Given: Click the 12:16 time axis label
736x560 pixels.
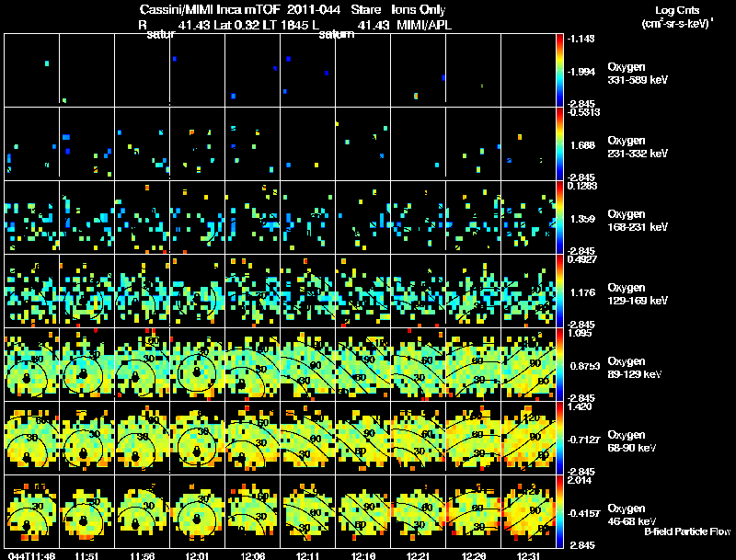Looking at the screenshot, I should click(362, 555).
